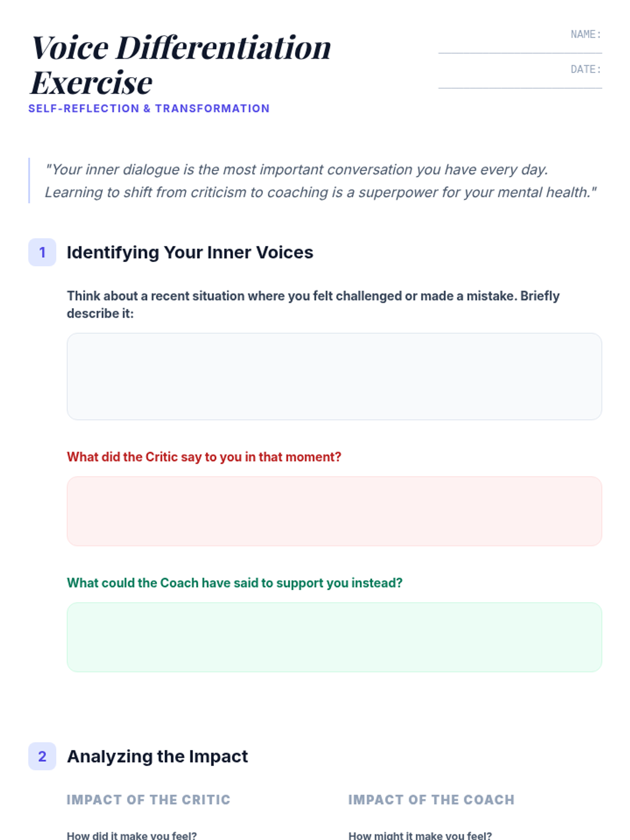Click the Impact of the Coach column header
This screenshot has width=630, height=840.
pyautogui.click(x=432, y=800)
